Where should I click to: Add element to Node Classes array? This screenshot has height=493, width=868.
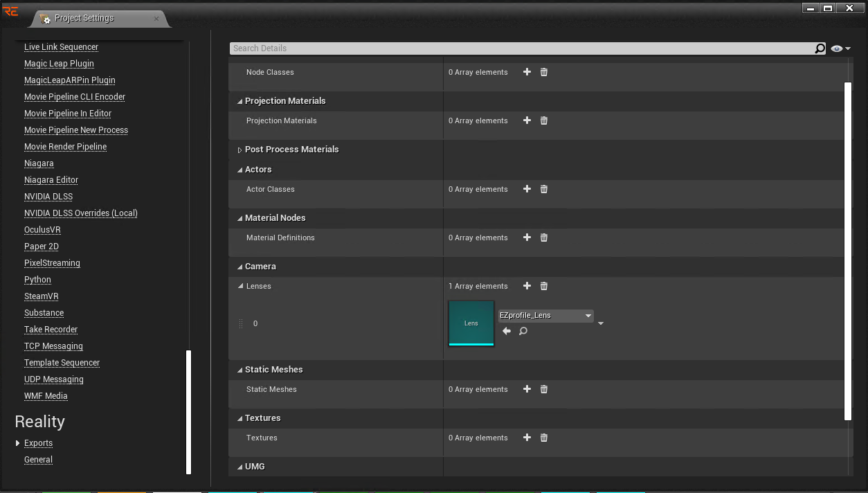[527, 72]
